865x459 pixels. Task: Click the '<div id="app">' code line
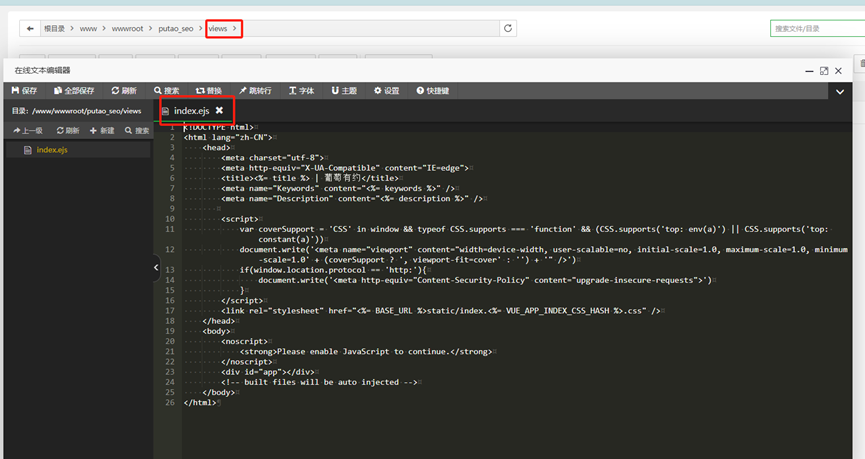click(x=268, y=372)
